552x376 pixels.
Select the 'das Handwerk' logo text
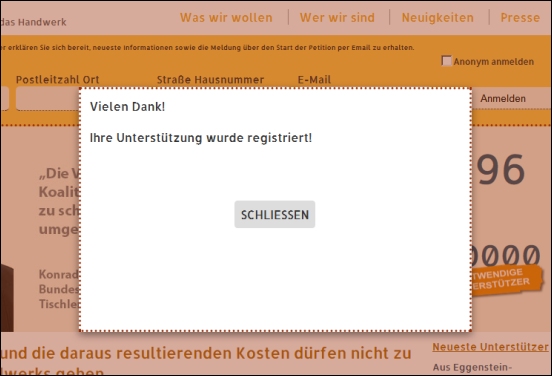click(33, 22)
